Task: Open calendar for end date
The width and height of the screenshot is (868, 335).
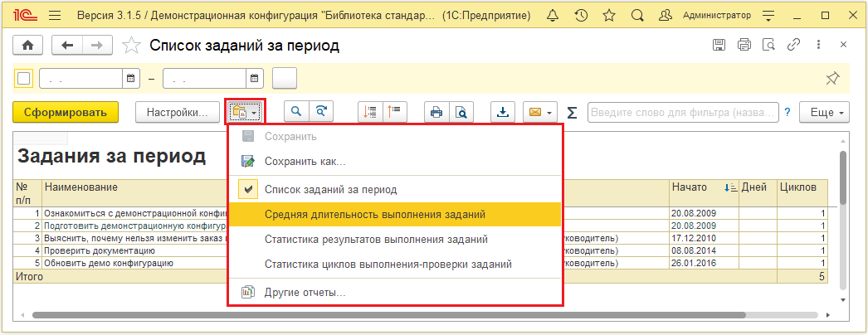Action: pyautogui.click(x=254, y=79)
